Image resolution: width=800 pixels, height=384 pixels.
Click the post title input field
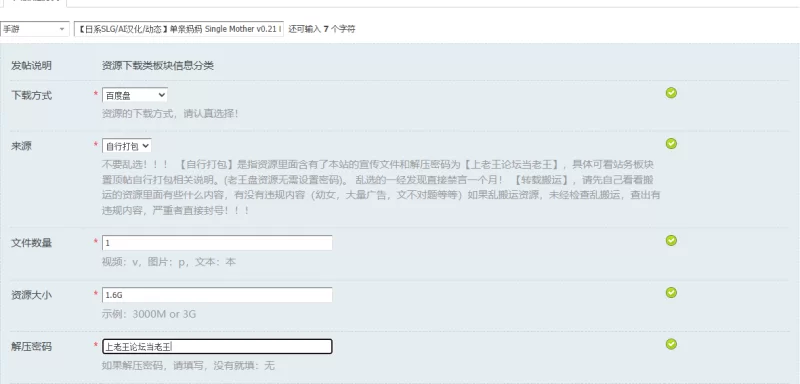coord(179,29)
